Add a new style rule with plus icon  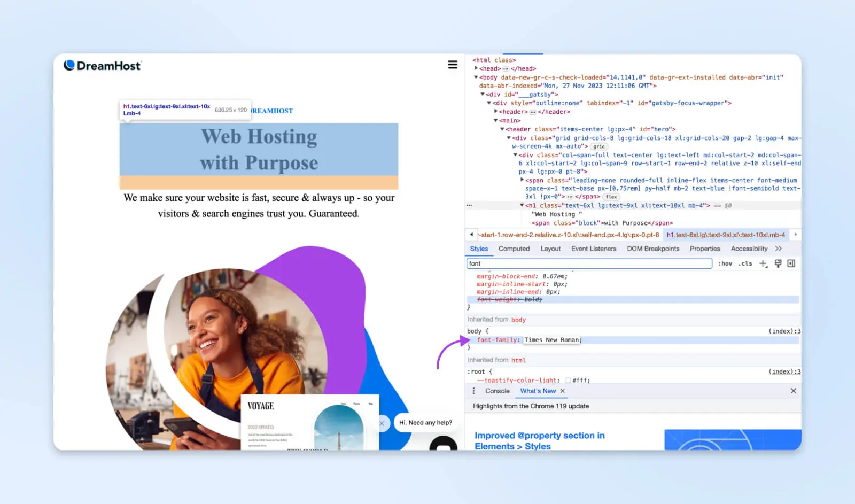click(763, 263)
